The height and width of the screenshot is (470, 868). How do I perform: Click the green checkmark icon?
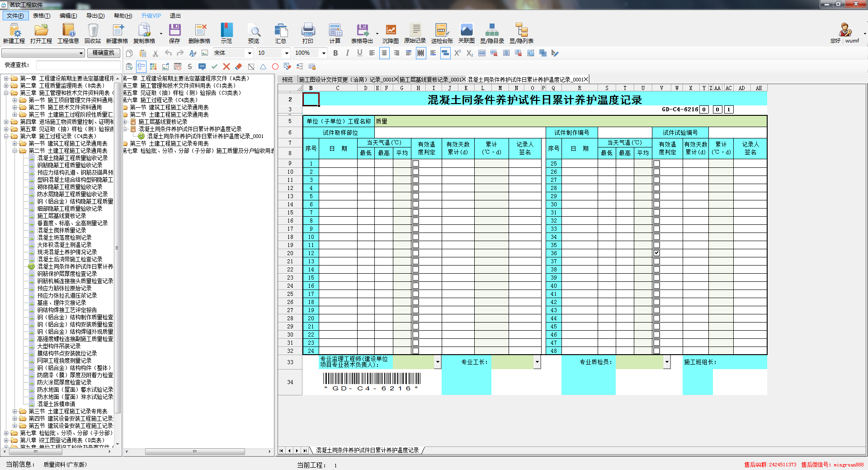click(214, 66)
